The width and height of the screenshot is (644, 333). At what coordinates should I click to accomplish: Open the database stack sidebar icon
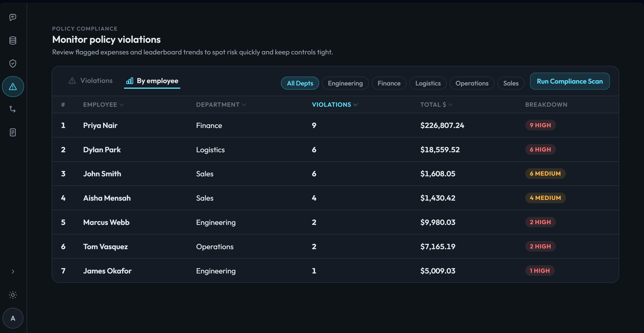coord(13,40)
